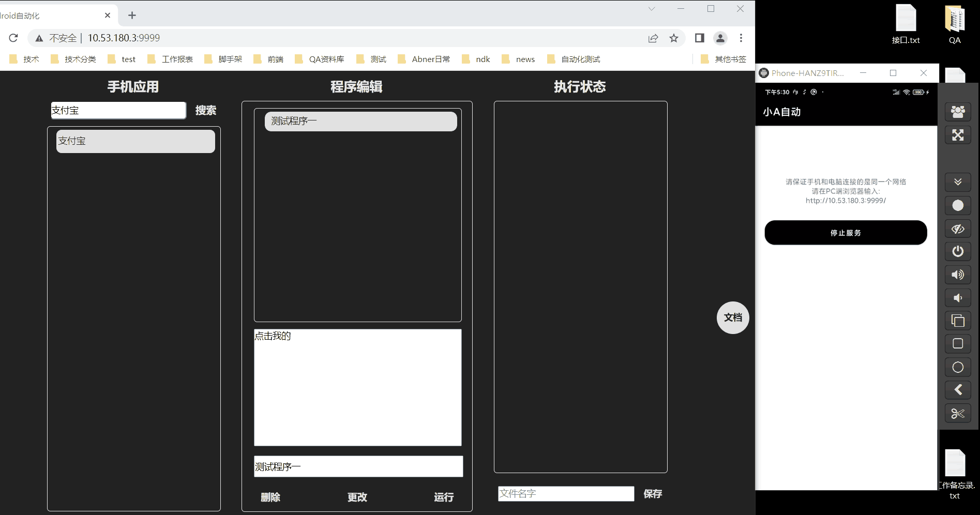Click the app search field containing 支付宝
Image resolution: width=980 pixels, height=515 pixels.
click(118, 110)
